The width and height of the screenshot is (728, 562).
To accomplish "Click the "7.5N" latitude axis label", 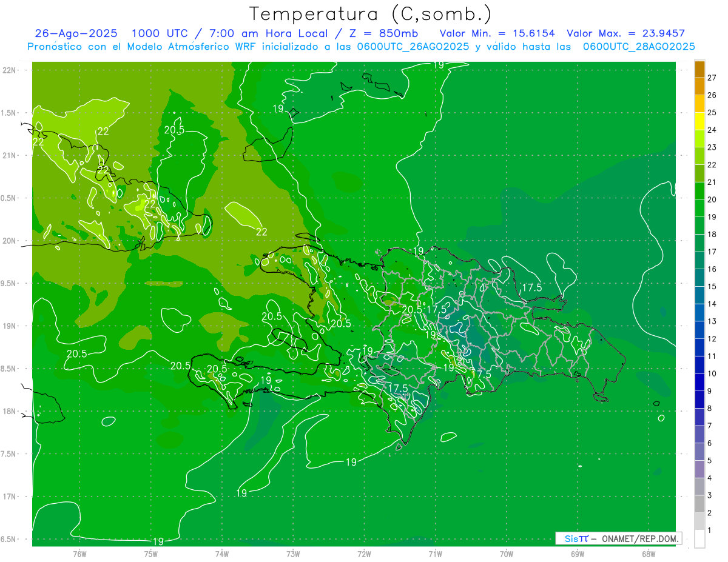I will coord(9,454).
